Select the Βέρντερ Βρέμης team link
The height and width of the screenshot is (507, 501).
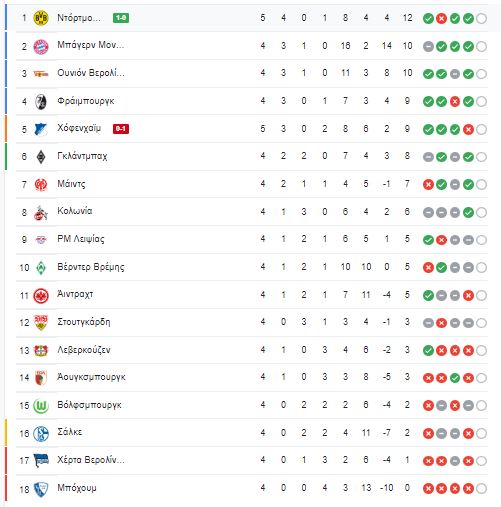[91, 267]
